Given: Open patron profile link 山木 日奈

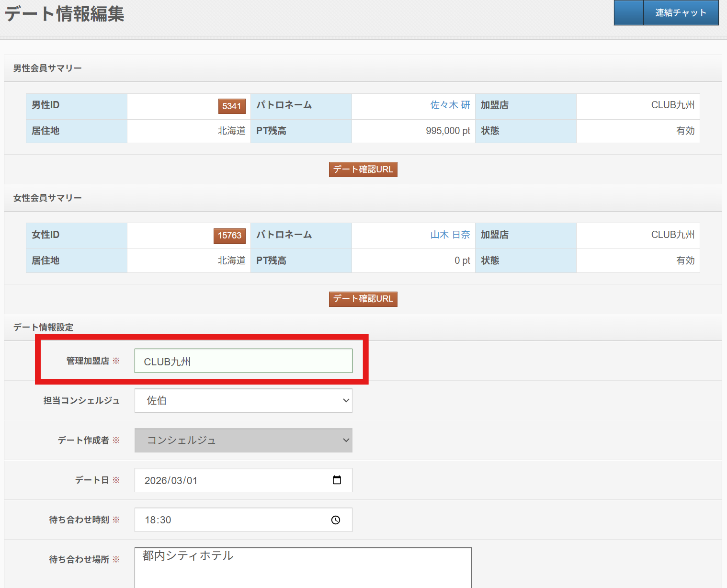Looking at the screenshot, I should (x=450, y=235).
